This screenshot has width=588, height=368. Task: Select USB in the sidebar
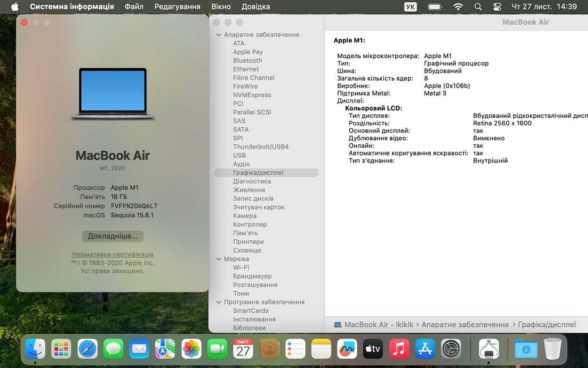[x=239, y=155]
